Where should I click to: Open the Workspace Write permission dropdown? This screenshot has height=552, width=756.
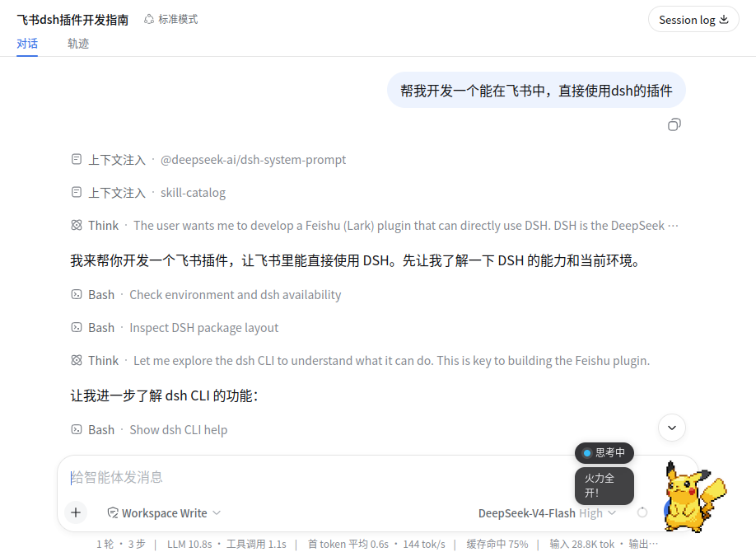point(164,513)
